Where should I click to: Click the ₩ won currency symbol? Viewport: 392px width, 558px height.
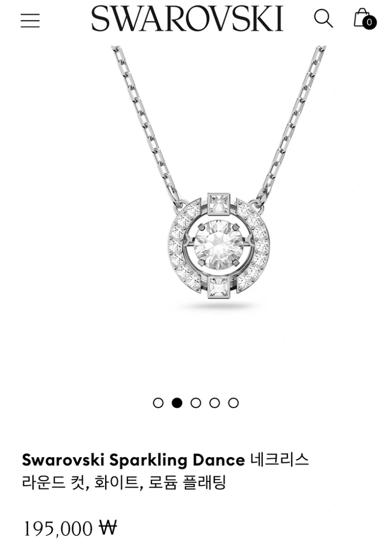tap(108, 527)
